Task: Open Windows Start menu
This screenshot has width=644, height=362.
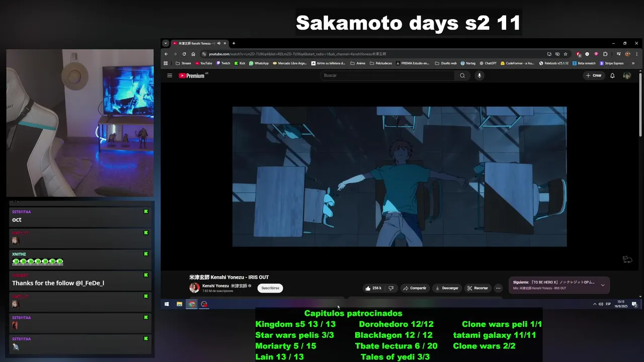Action: coord(167,304)
